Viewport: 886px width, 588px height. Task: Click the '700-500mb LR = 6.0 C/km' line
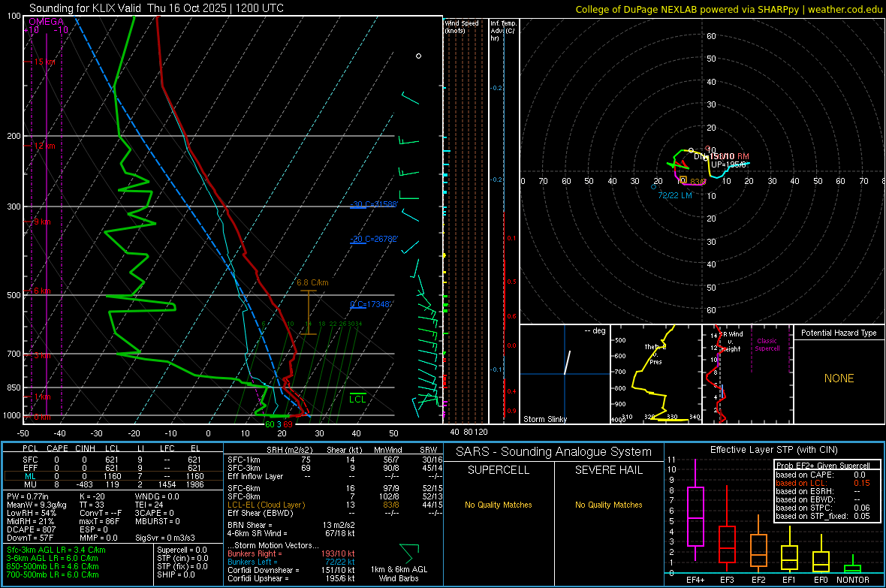53,574
